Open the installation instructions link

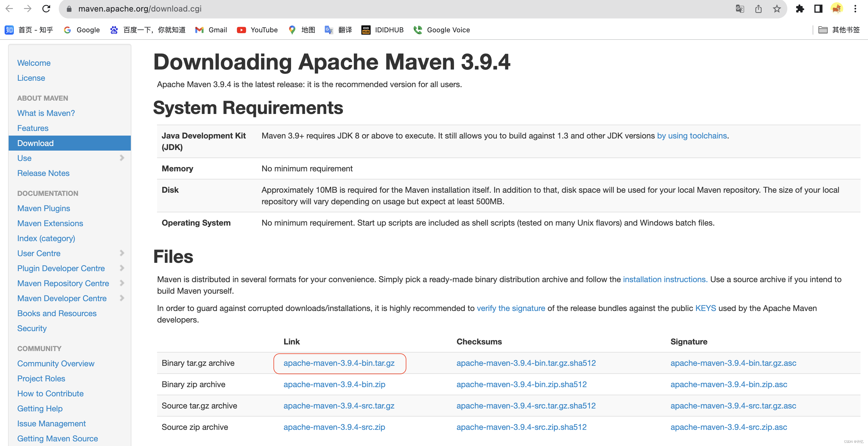click(665, 279)
